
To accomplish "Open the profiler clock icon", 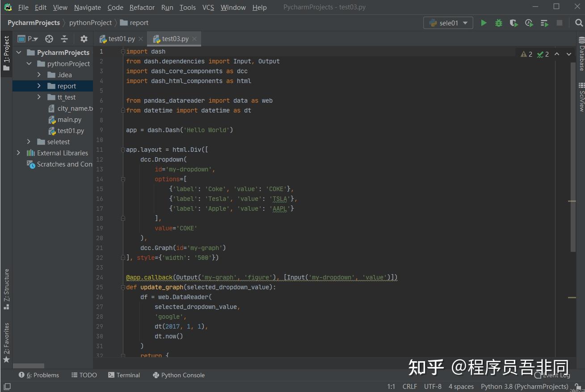I will pyautogui.click(x=529, y=23).
